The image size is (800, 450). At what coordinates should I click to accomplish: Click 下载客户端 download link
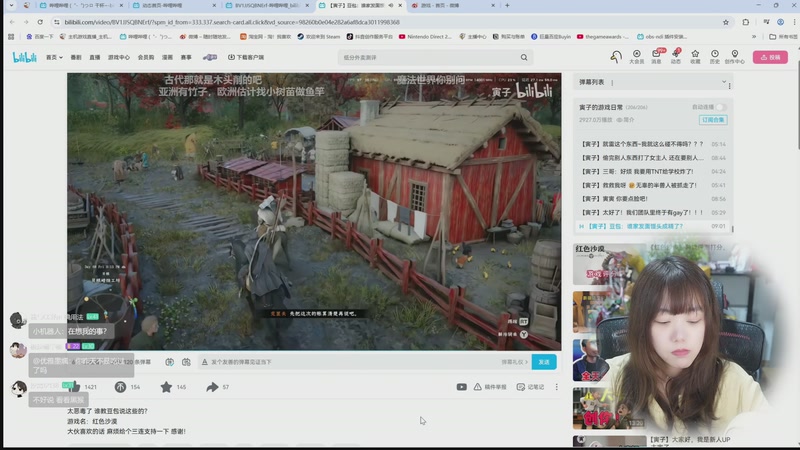246,57
